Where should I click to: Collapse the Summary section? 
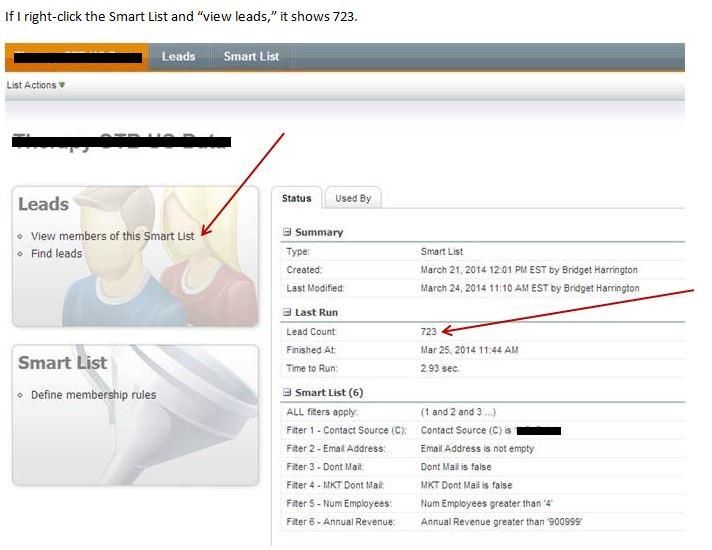[287, 233]
